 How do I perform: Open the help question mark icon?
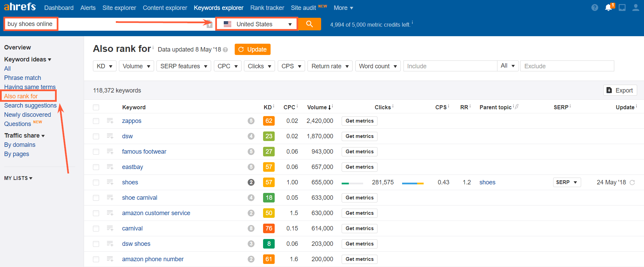pos(595,8)
